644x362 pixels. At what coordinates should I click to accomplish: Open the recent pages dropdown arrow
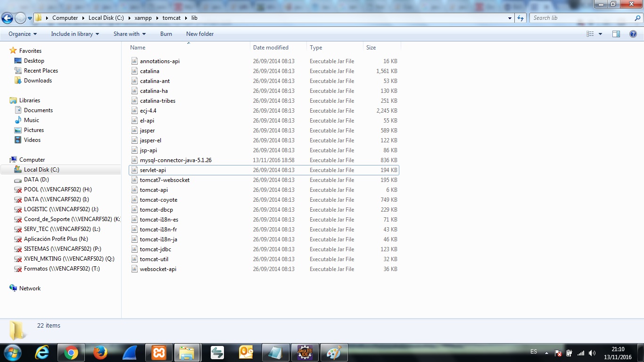click(30, 18)
